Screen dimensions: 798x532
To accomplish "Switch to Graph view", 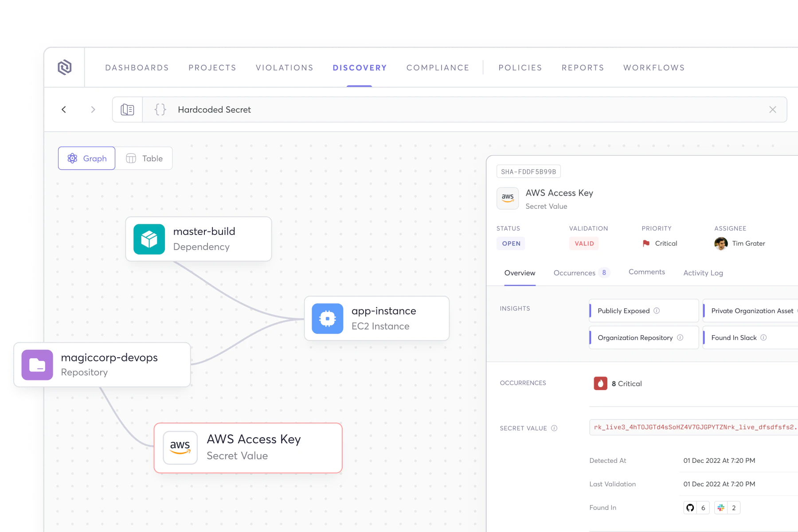I will (x=87, y=158).
